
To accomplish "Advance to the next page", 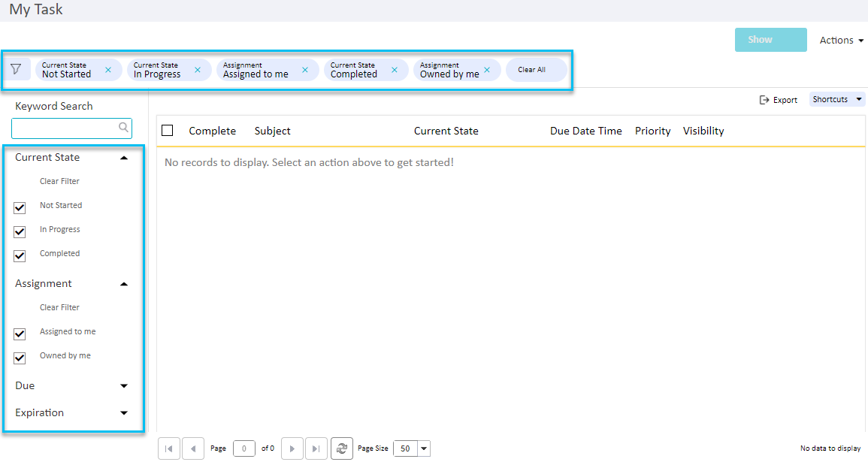I will tap(292, 448).
